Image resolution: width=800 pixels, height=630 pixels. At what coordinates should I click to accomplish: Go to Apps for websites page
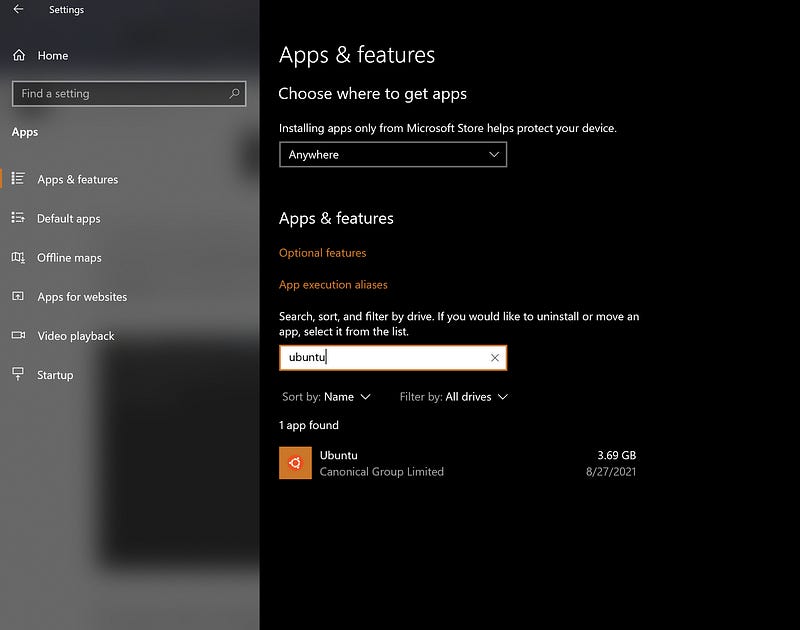82,297
